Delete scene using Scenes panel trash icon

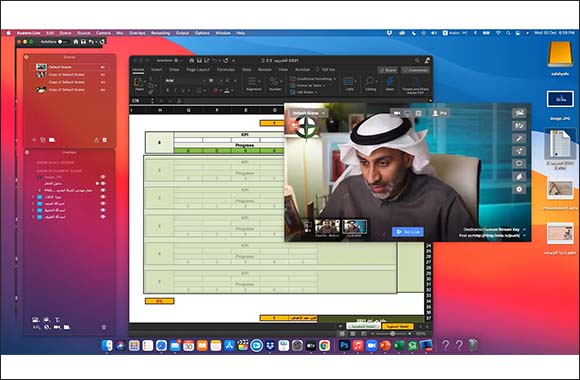click(x=104, y=140)
